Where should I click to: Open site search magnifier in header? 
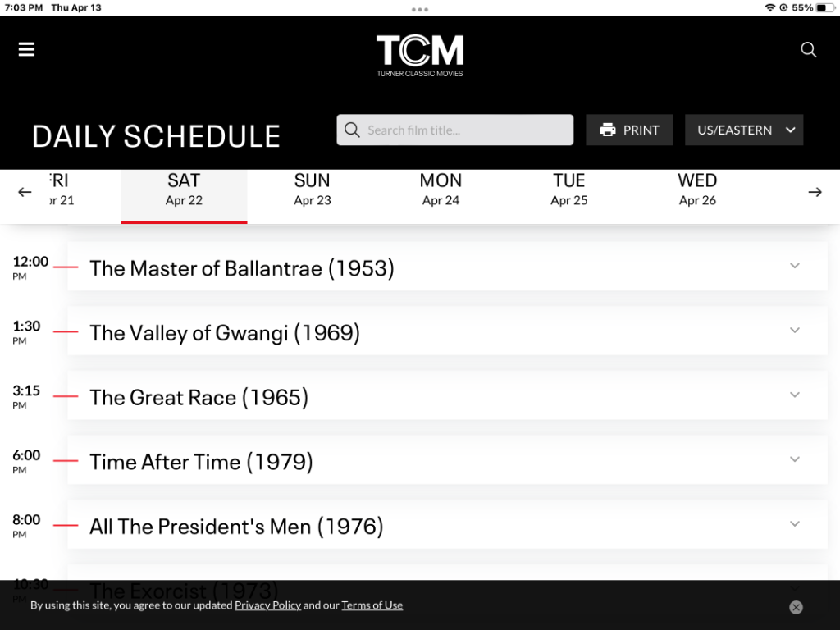pos(808,50)
